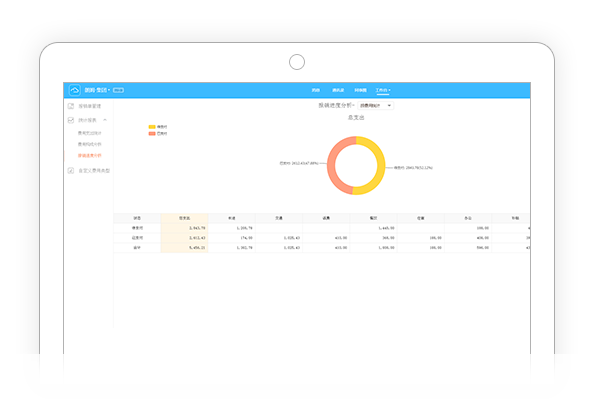
Task: Click the 174.00 cell in 已支付 row
Action: (232, 238)
